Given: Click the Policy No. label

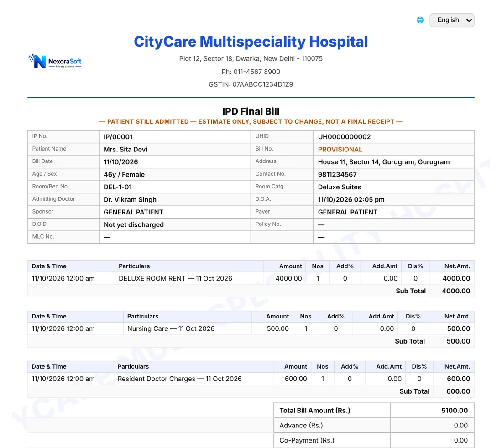Looking at the screenshot, I should coord(268,224).
